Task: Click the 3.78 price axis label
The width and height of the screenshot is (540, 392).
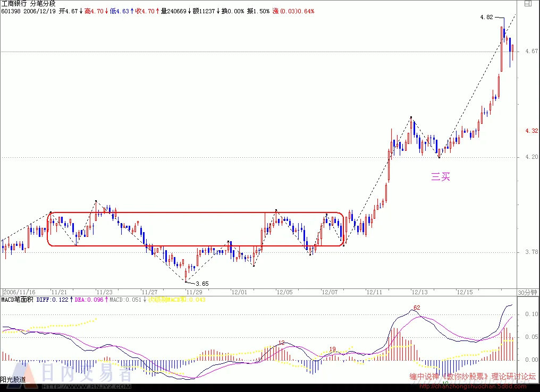Action: click(x=531, y=252)
